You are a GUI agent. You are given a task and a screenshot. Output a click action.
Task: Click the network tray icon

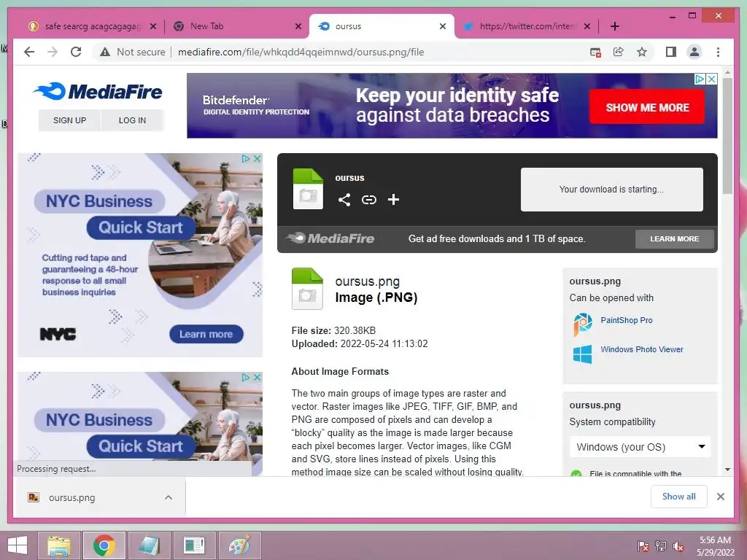661,546
